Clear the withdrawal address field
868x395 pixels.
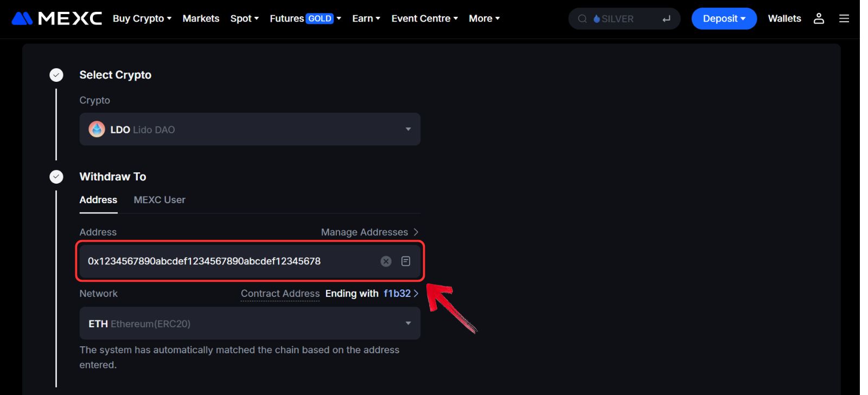386,261
